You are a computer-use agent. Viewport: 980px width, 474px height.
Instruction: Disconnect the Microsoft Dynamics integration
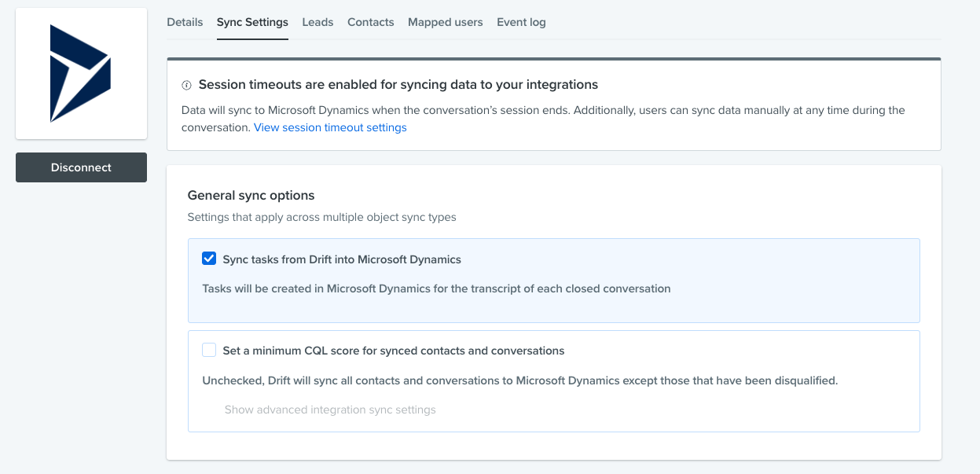[x=81, y=167]
